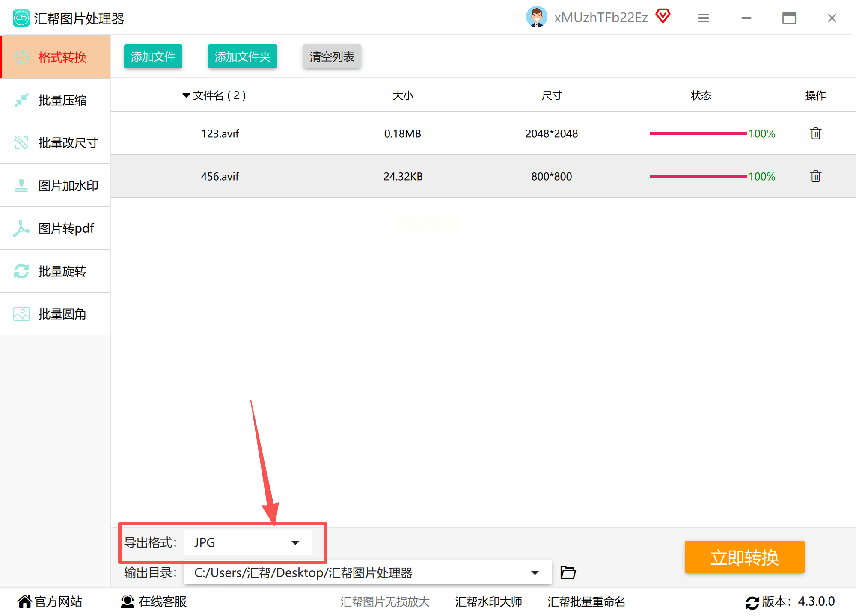Click the version refresh icon
This screenshot has width=856, height=616.
click(752, 602)
